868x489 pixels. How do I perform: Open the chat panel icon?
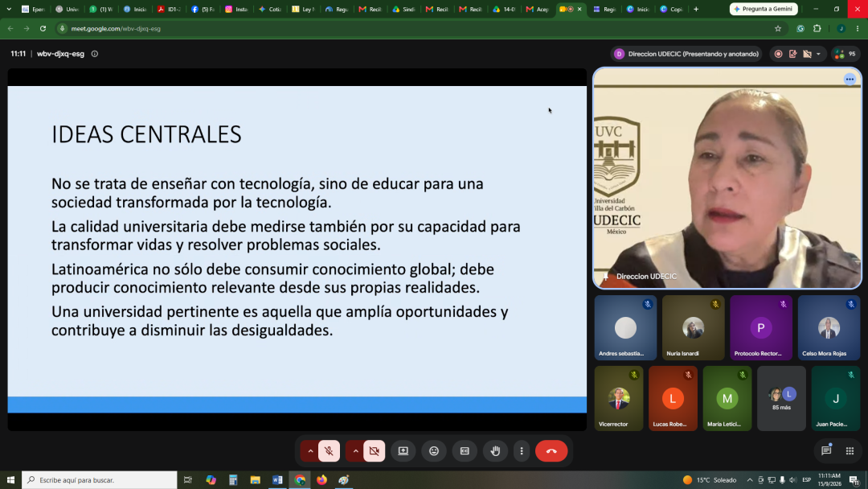coord(826,450)
